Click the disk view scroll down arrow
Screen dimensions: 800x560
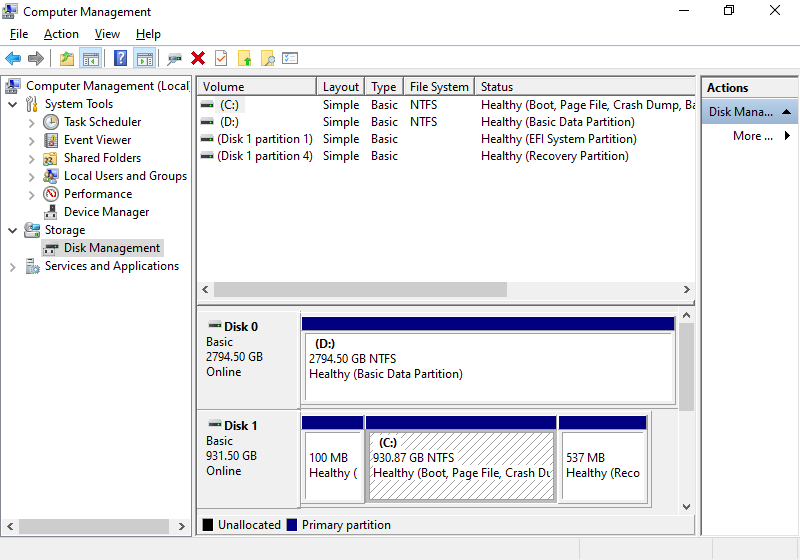[x=687, y=506]
